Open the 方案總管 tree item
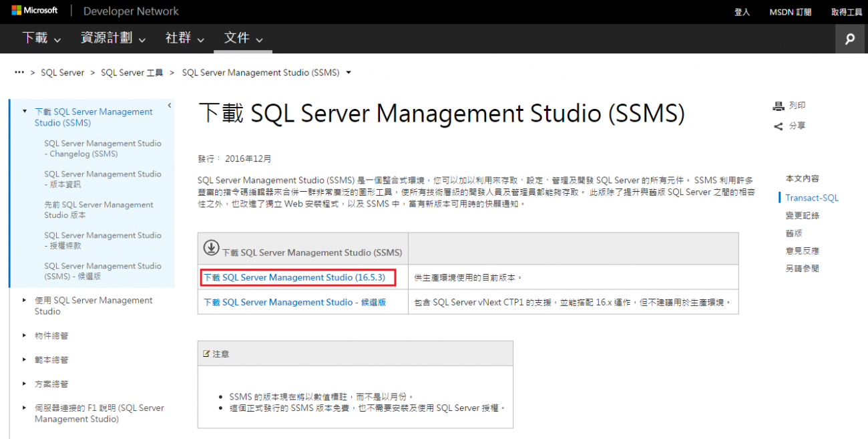 pos(51,384)
